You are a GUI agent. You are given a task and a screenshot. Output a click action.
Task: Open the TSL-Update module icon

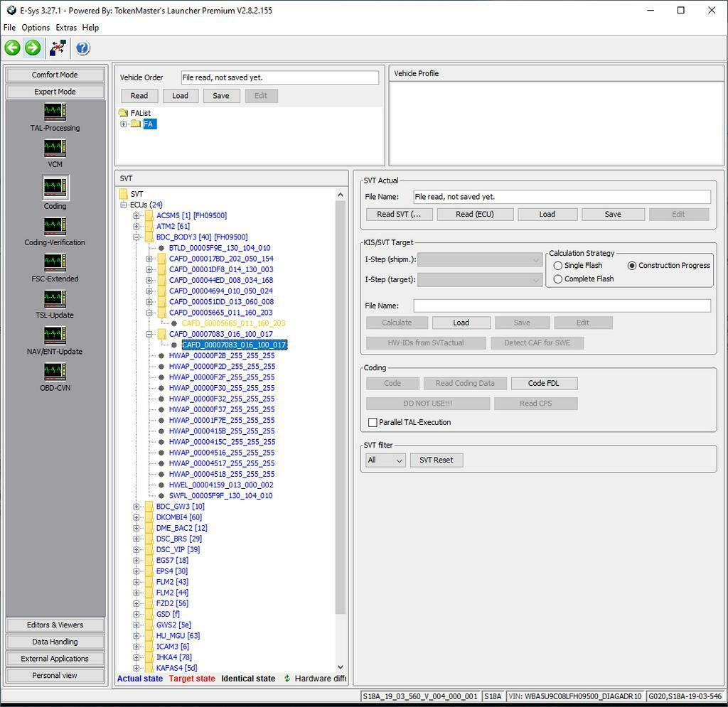click(55, 298)
